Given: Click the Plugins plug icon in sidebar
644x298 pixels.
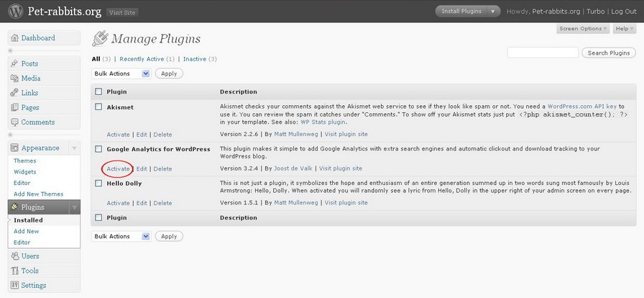Looking at the screenshot, I should [15, 207].
